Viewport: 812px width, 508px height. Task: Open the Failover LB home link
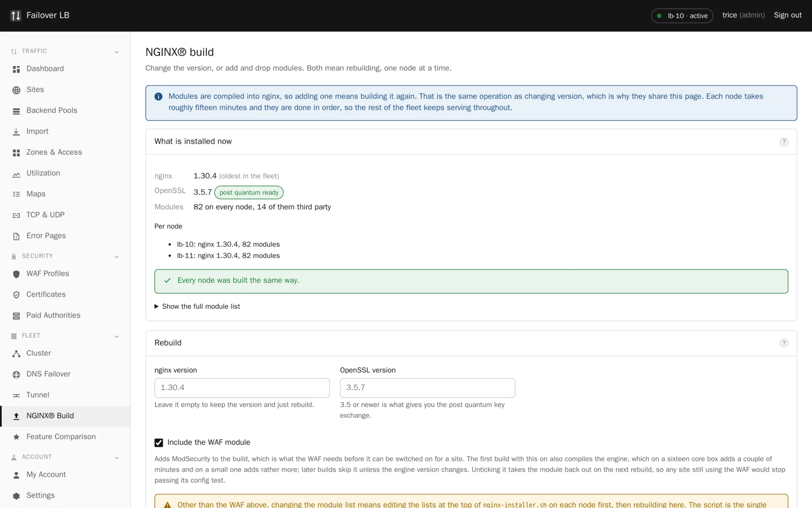click(40, 15)
